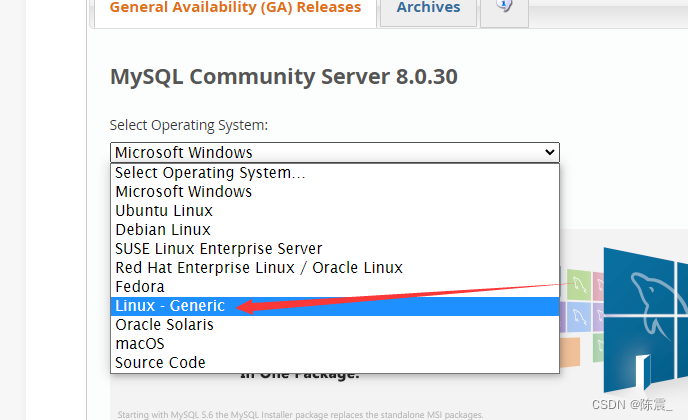Select the highlighted Linux - Generic option
The height and width of the screenshot is (420, 688).
point(335,306)
